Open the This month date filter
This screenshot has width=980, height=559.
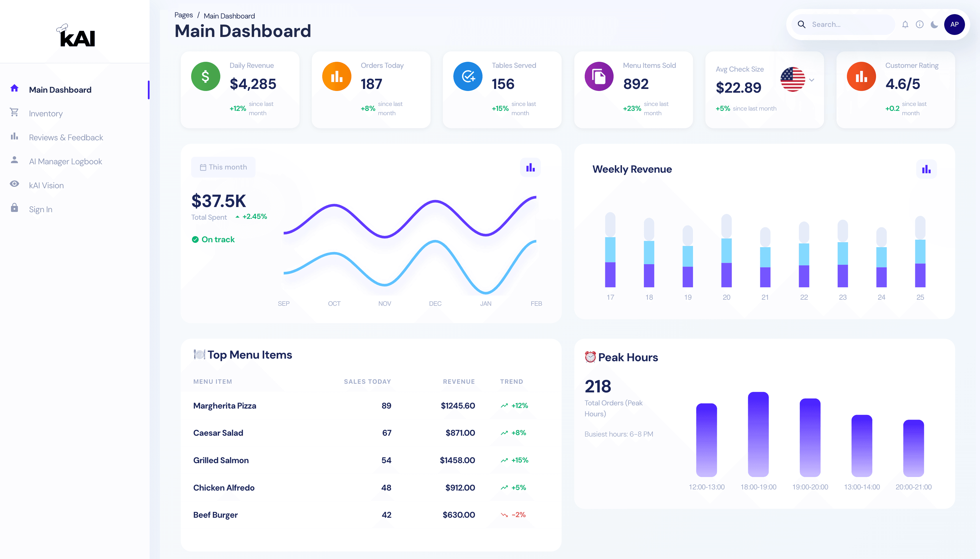tap(223, 167)
